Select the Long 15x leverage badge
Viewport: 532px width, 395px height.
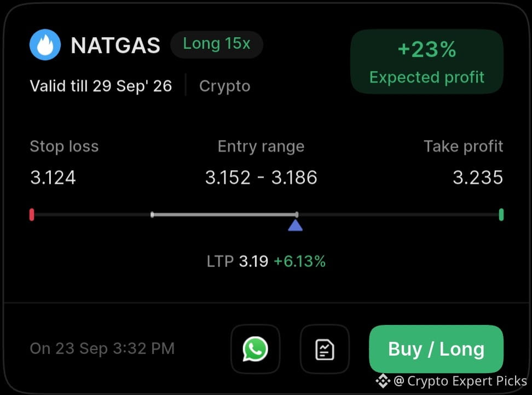click(x=217, y=44)
